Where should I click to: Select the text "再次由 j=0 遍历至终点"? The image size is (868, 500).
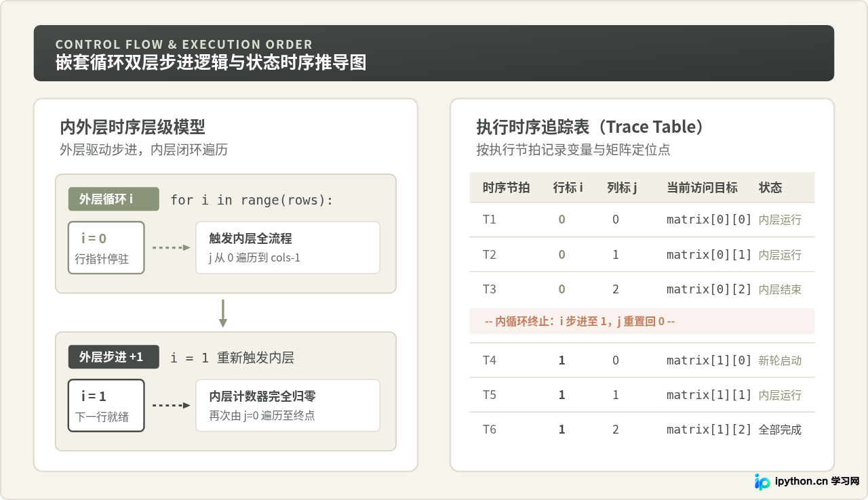click(262, 415)
